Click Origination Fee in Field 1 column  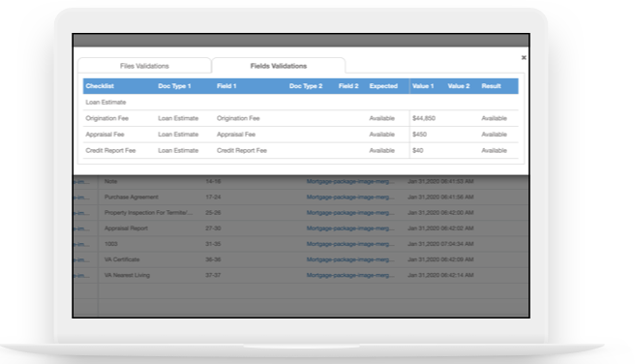[x=238, y=118]
